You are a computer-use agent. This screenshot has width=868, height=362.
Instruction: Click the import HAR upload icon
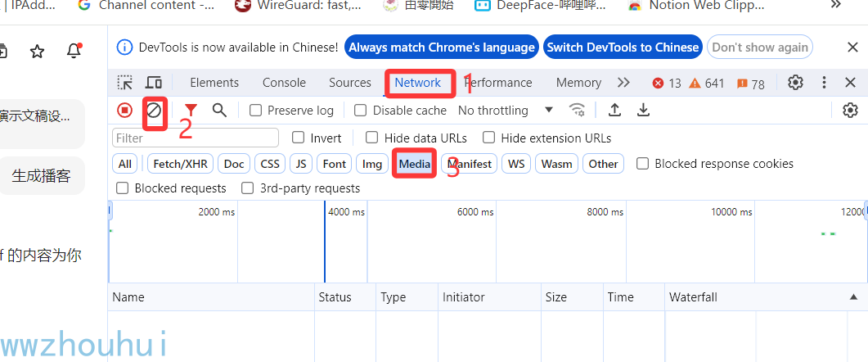pyautogui.click(x=614, y=110)
